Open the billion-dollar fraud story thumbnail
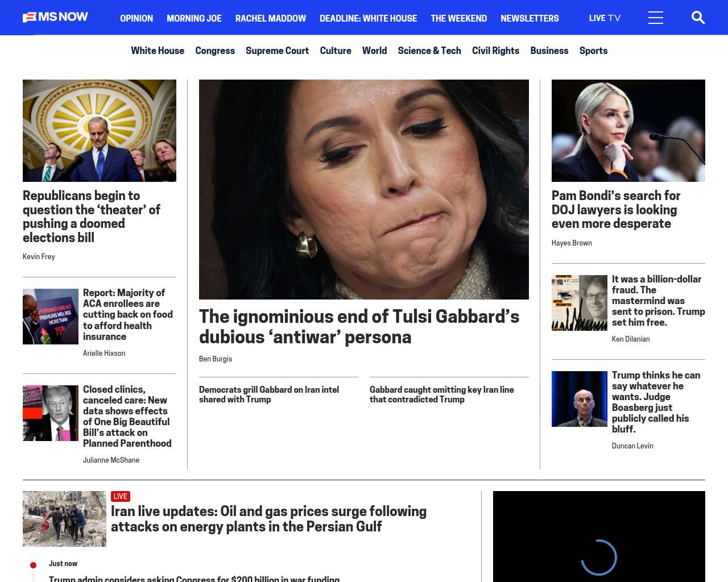728x582 pixels. click(580, 303)
